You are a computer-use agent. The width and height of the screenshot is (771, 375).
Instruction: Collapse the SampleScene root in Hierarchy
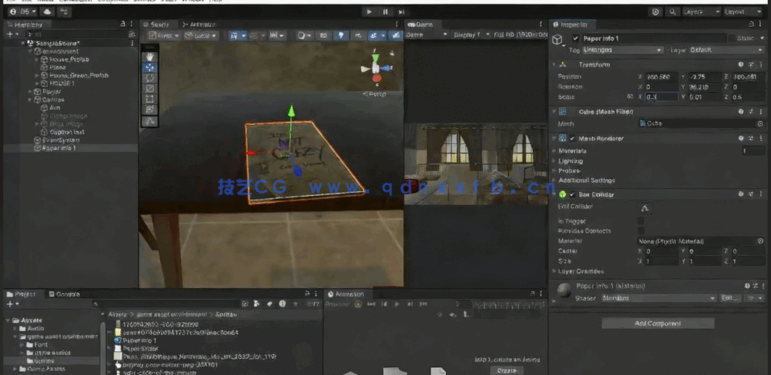(23, 43)
